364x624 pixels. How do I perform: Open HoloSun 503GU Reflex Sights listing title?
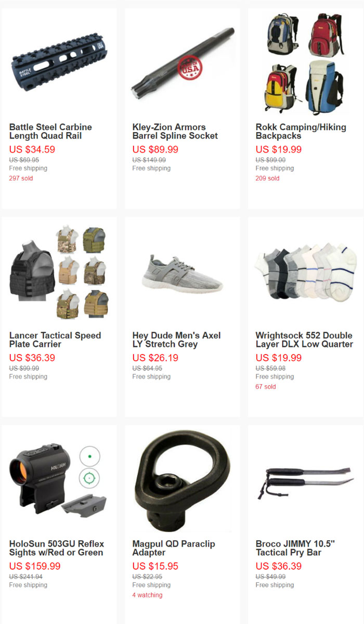(x=57, y=549)
